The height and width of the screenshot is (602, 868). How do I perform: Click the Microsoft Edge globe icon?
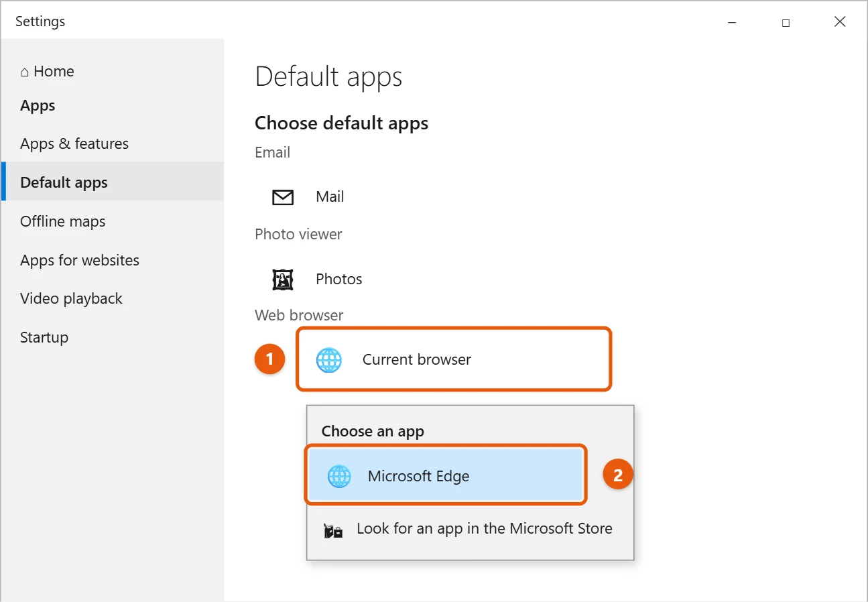click(339, 477)
